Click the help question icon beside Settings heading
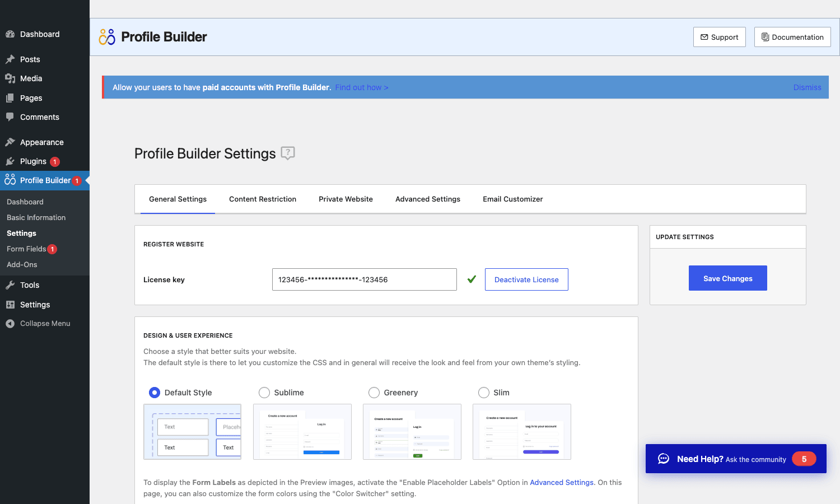840x504 pixels. [x=288, y=153]
